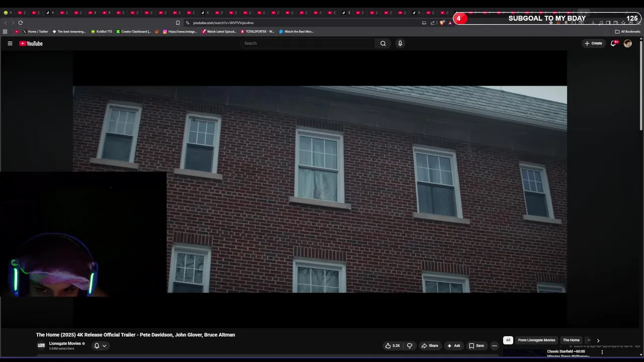The width and height of the screenshot is (644, 362).
Task: Click the Share button below the video
Action: 430,345
